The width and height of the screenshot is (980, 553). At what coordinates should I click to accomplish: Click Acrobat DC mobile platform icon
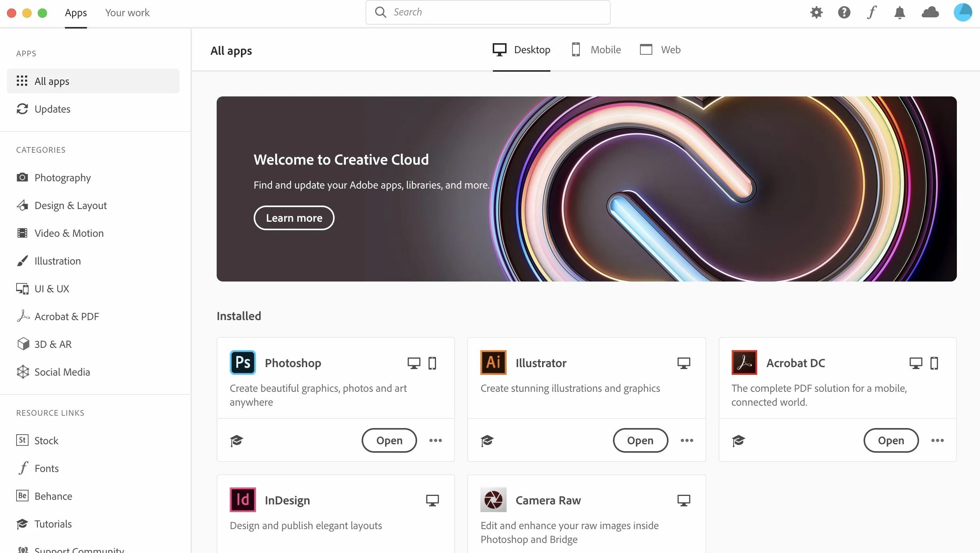934,363
